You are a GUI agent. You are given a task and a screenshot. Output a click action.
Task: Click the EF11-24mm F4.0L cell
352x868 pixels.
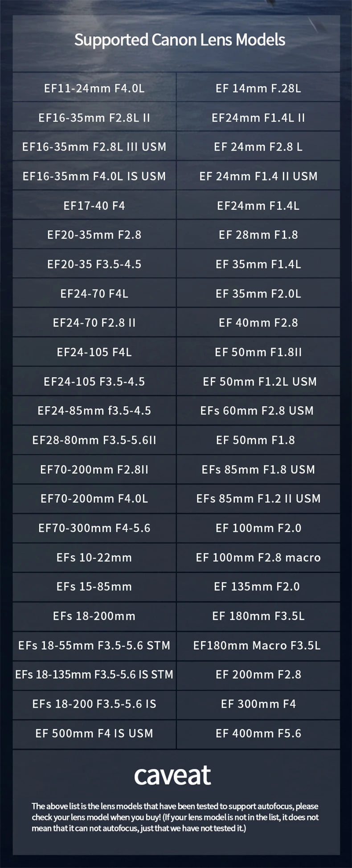94,88
